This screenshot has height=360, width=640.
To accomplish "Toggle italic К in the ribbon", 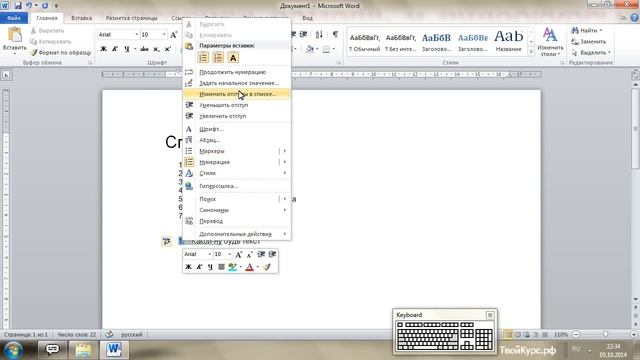I will coord(115,49).
